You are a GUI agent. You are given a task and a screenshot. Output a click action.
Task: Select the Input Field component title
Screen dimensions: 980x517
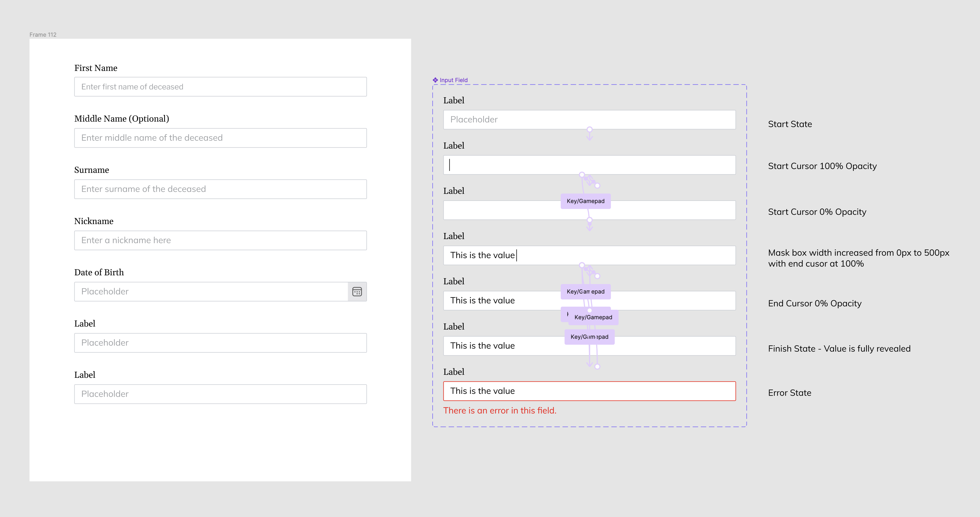coord(453,80)
